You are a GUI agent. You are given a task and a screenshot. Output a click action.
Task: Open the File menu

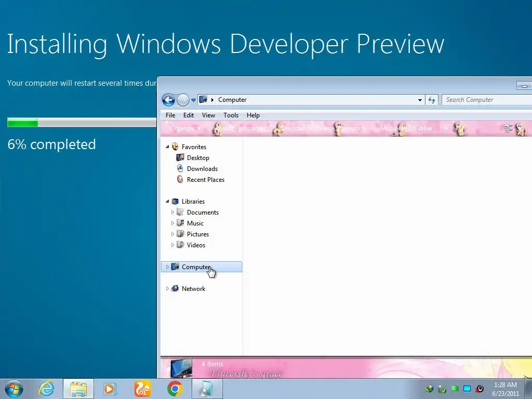point(170,115)
